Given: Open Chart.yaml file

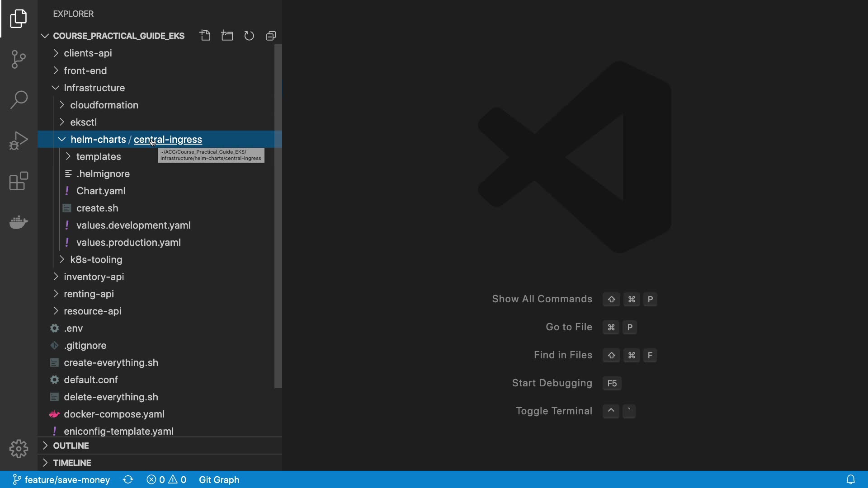Looking at the screenshot, I should pyautogui.click(x=101, y=191).
